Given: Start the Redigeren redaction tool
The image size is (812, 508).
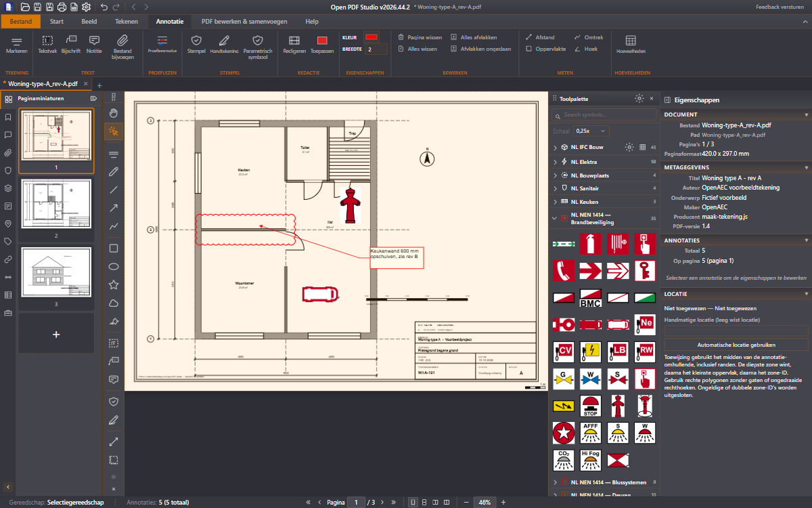Looking at the screenshot, I should coord(294,45).
